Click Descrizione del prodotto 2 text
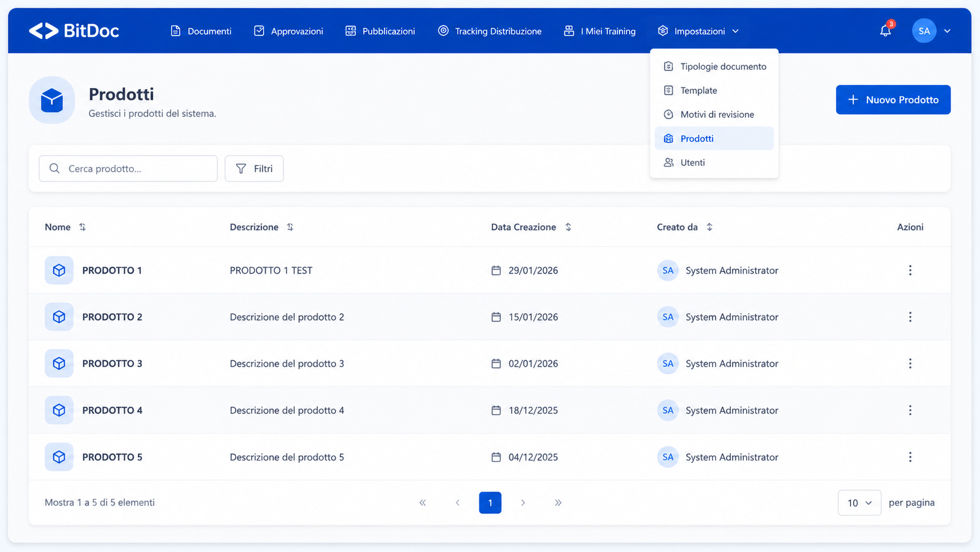Viewport: 980px width, 552px height. (287, 317)
